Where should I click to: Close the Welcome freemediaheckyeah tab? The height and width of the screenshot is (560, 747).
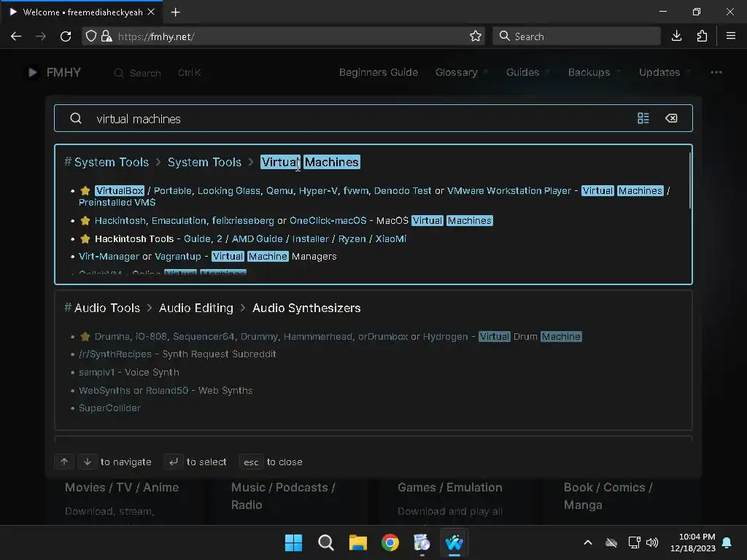[151, 12]
